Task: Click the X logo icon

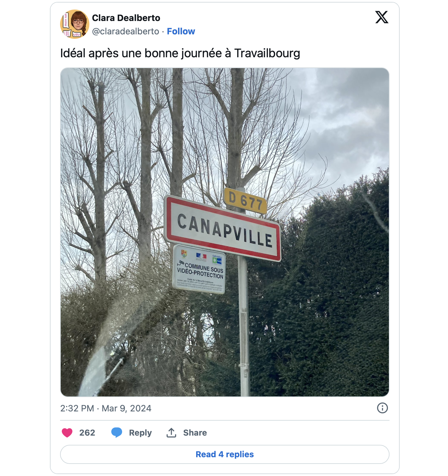Action: tap(382, 17)
